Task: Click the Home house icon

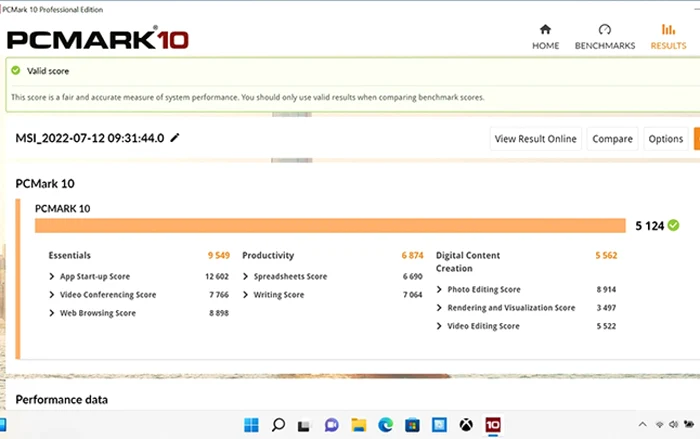Action: pyautogui.click(x=545, y=29)
